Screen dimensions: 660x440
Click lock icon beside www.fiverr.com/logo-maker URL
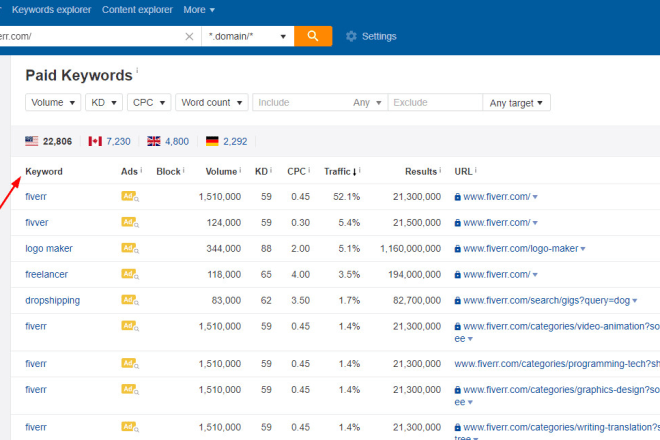(x=458, y=249)
